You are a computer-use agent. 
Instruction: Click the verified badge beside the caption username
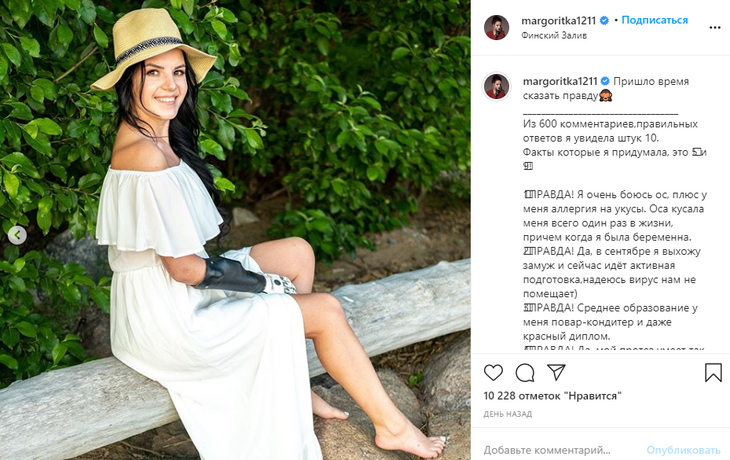[x=605, y=81]
